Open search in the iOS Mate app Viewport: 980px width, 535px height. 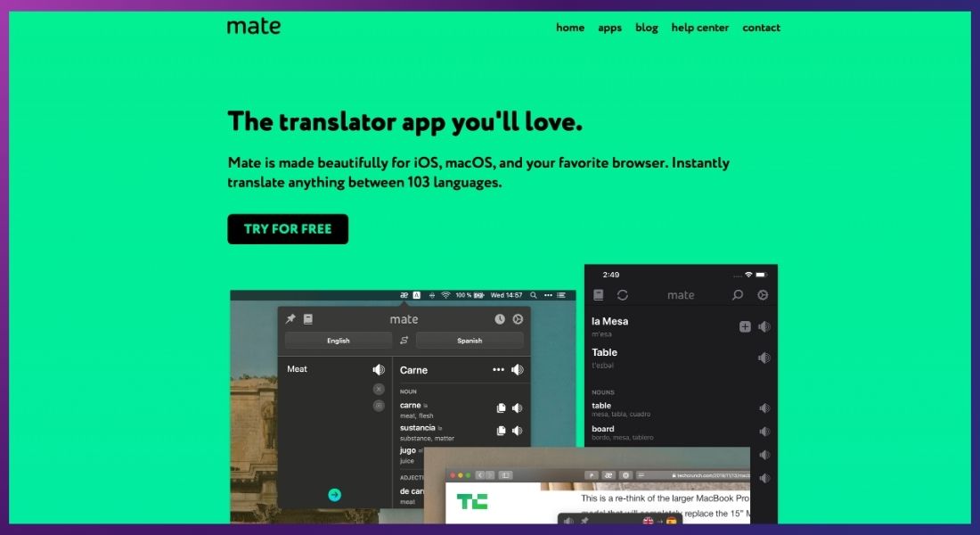point(738,294)
